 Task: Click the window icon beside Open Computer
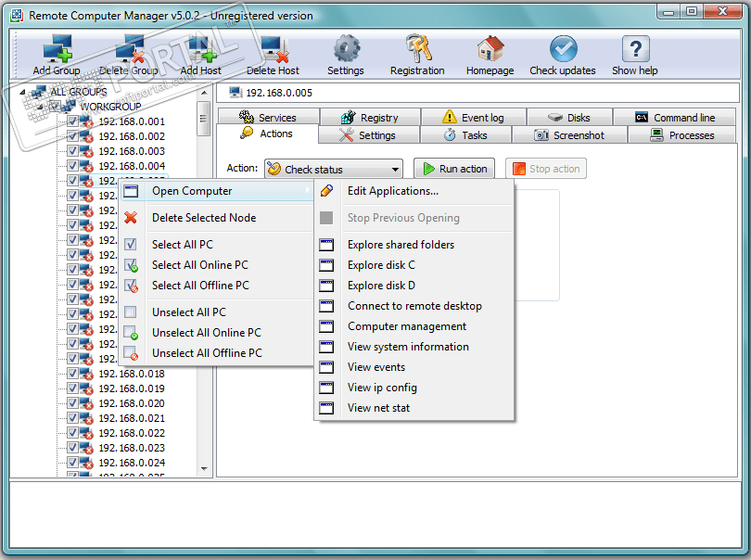[131, 191]
